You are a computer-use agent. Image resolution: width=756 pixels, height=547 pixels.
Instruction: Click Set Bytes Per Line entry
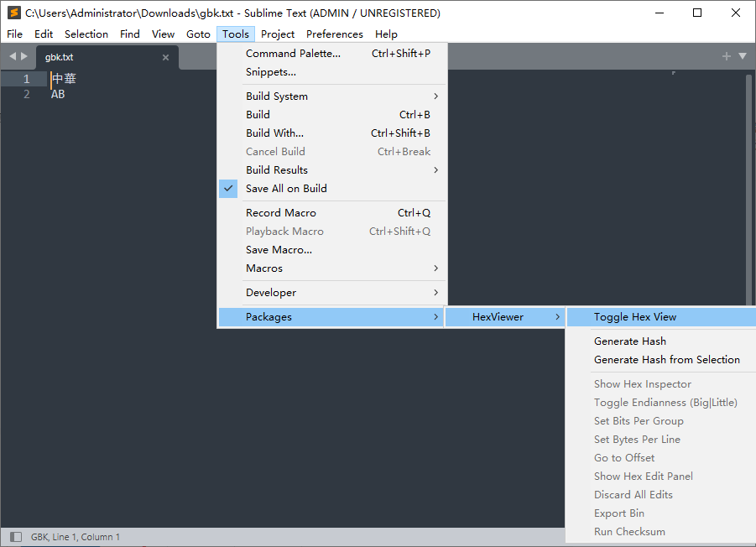(x=661, y=440)
